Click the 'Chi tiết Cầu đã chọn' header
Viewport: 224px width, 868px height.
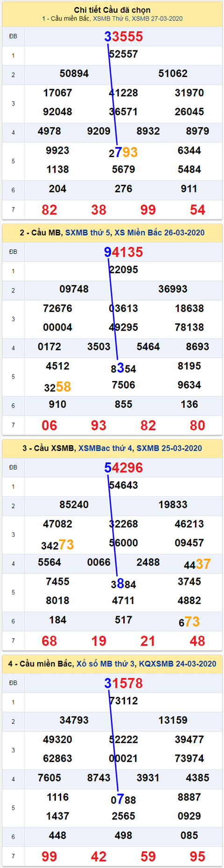coord(112,10)
